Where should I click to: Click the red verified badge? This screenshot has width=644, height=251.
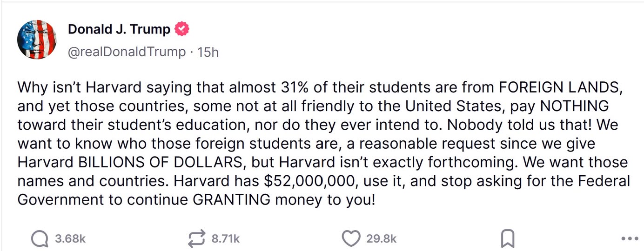181,30
